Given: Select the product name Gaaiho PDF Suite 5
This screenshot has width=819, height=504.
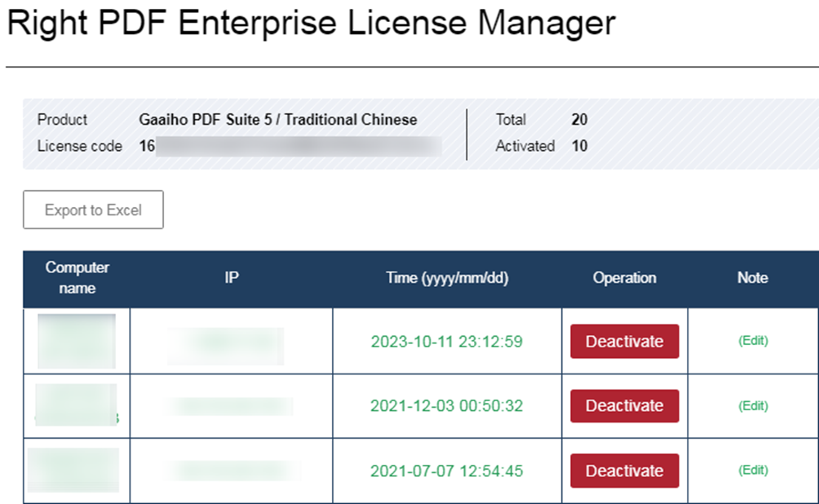Looking at the screenshot, I should (206, 120).
